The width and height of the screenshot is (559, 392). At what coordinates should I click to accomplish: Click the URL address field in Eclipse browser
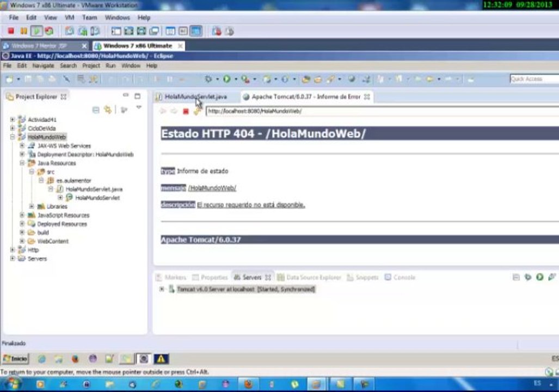click(x=382, y=111)
